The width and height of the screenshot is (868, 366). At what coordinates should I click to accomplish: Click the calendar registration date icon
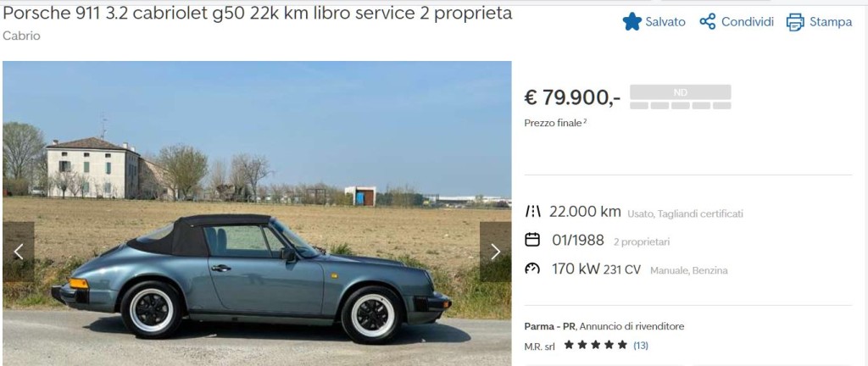click(532, 240)
